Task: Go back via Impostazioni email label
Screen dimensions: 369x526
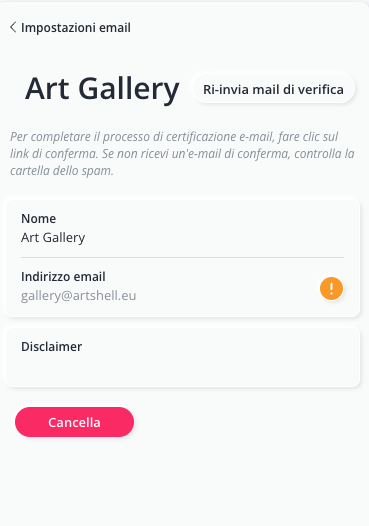Action: [76, 28]
